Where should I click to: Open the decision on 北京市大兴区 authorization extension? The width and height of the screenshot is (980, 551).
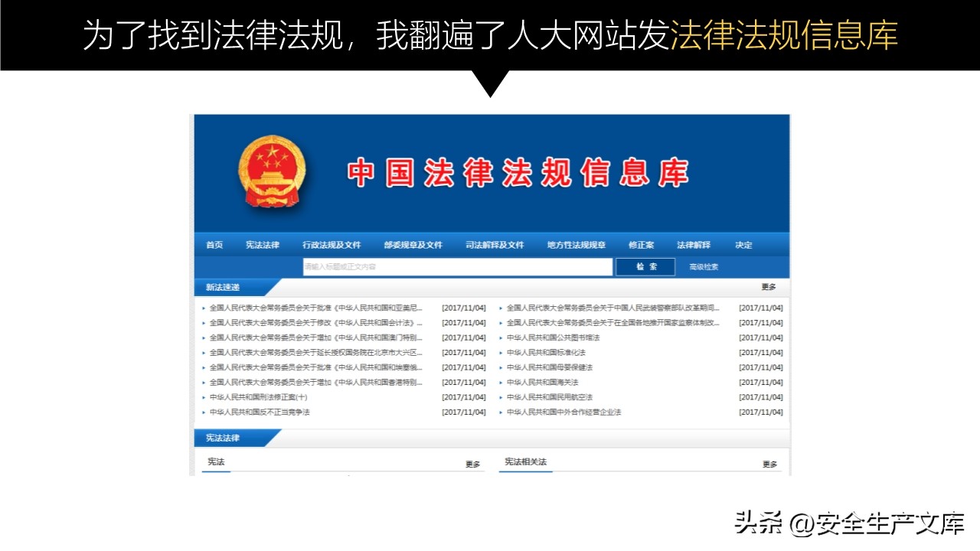[315, 353]
